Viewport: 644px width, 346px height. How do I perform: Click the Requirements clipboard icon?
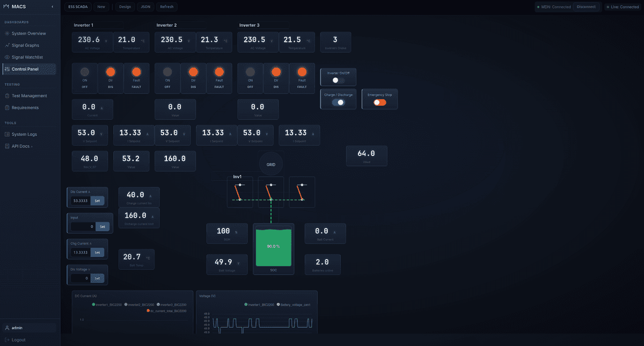coord(7,107)
